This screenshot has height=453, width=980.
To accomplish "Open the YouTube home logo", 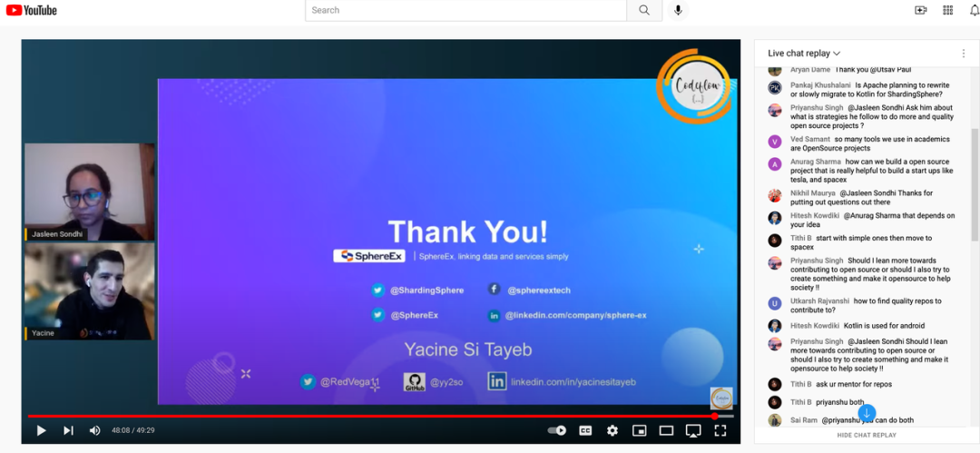I will 31,10.
